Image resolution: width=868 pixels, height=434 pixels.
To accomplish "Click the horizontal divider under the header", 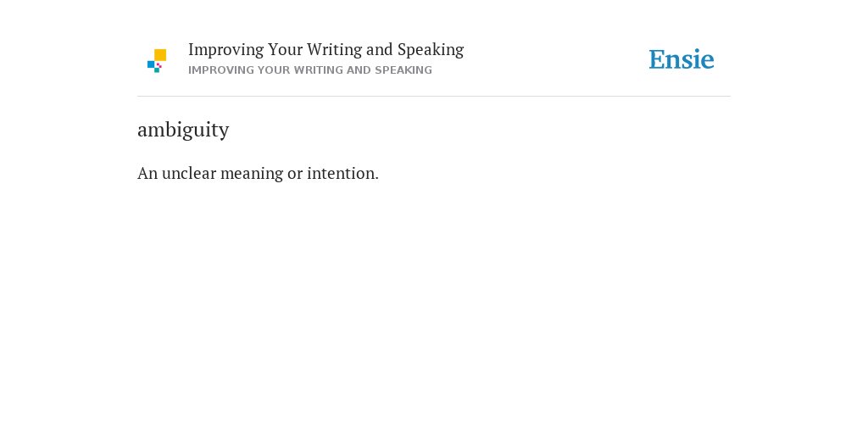I will click(434, 97).
